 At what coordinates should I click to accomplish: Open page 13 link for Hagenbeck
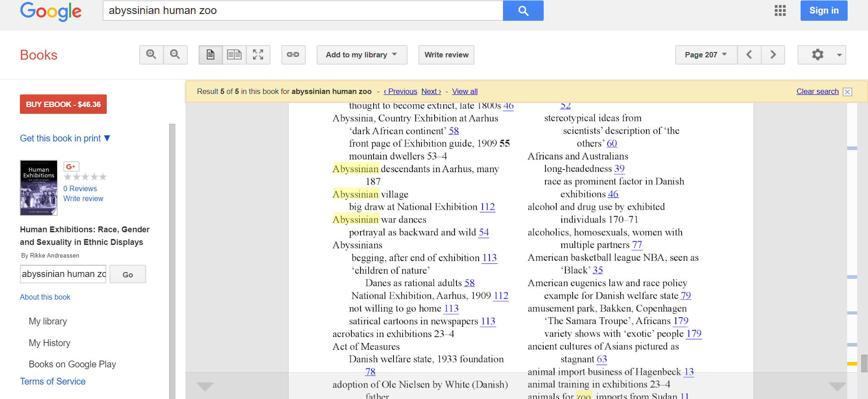[x=688, y=371]
